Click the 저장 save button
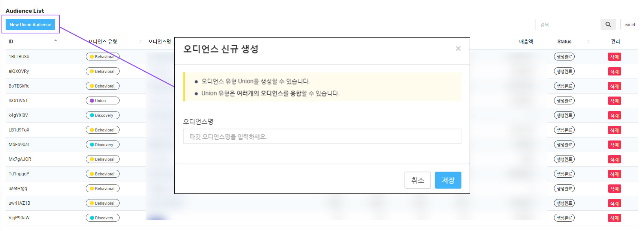 448,180
